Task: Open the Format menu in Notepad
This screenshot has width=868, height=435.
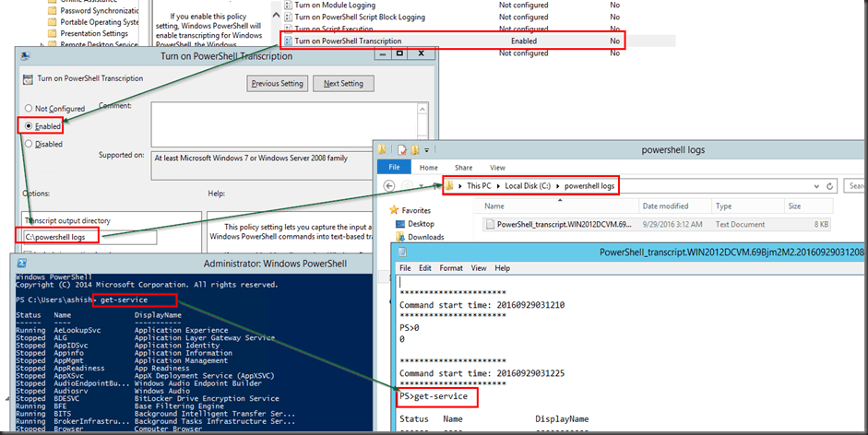Action: click(451, 268)
